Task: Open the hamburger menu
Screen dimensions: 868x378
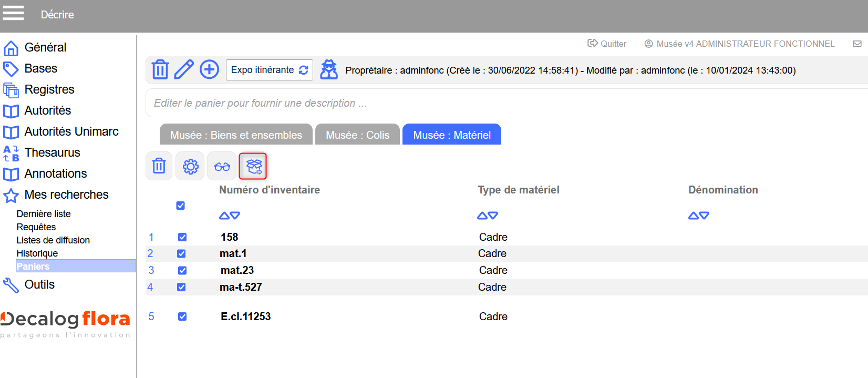Action: [x=14, y=13]
